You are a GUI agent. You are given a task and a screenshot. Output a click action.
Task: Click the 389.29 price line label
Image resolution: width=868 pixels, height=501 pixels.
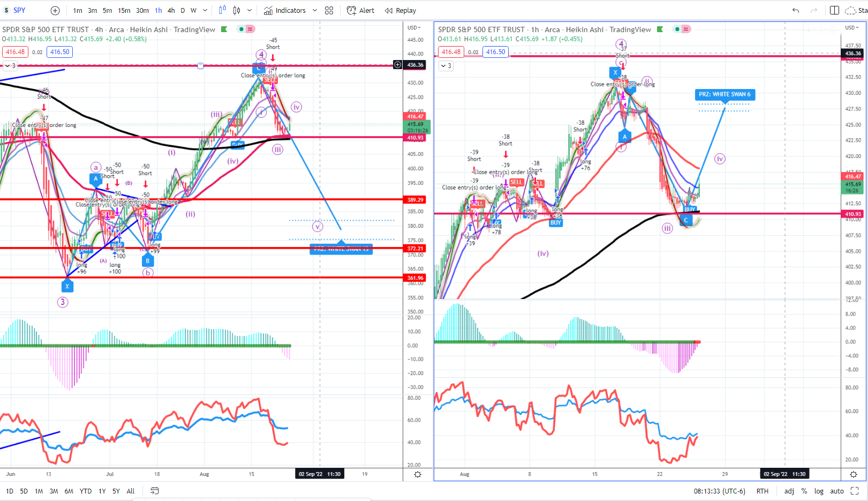pyautogui.click(x=416, y=200)
